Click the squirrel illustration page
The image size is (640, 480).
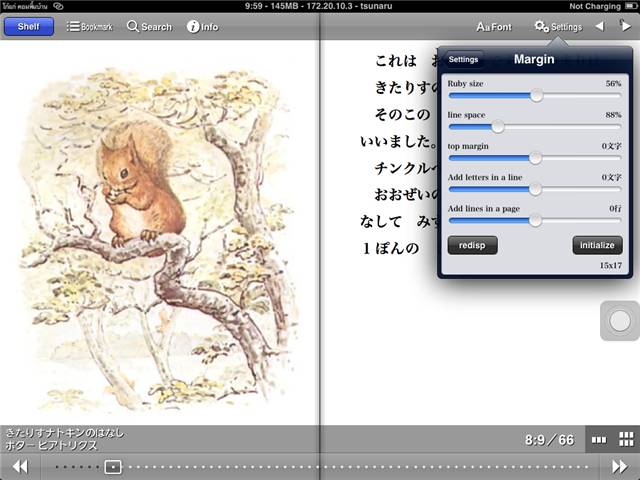pos(159,237)
